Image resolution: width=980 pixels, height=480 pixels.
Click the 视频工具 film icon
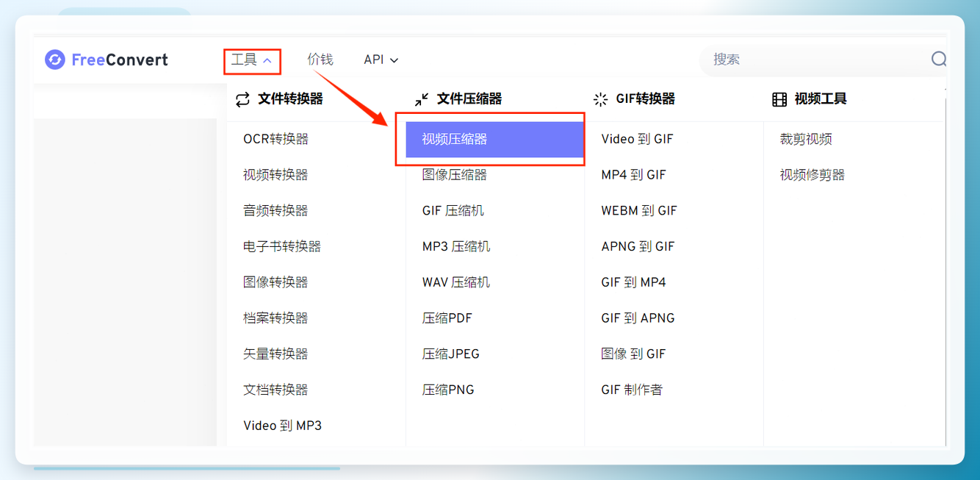779,100
